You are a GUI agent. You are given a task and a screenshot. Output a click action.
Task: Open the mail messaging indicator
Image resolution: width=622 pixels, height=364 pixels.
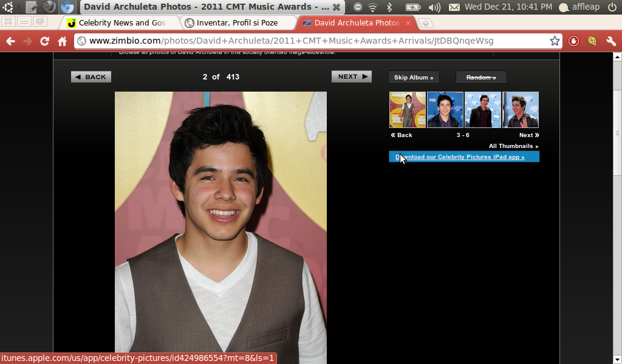pos(454,7)
